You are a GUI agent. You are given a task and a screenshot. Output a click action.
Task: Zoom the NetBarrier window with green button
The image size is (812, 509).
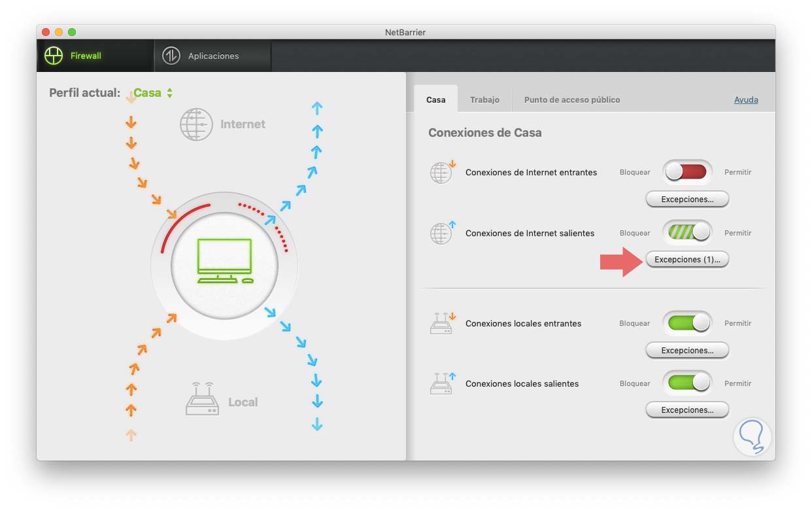[x=72, y=32]
